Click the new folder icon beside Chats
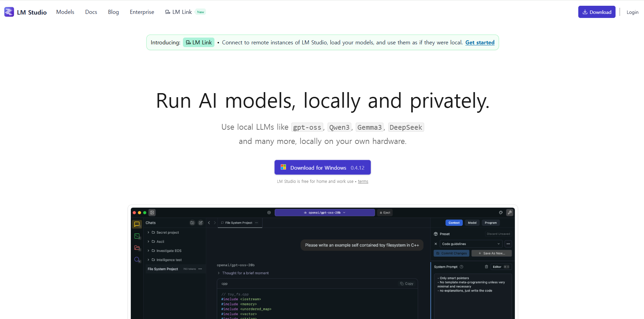 tap(192, 223)
